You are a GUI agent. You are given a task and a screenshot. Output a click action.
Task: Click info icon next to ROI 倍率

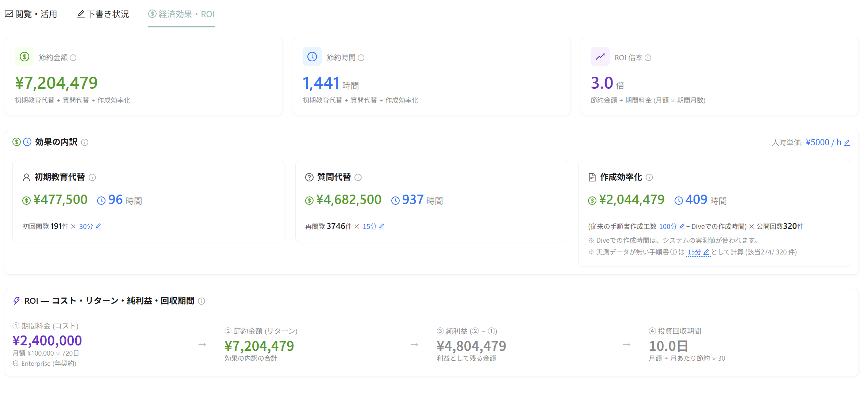click(x=648, y=58)
